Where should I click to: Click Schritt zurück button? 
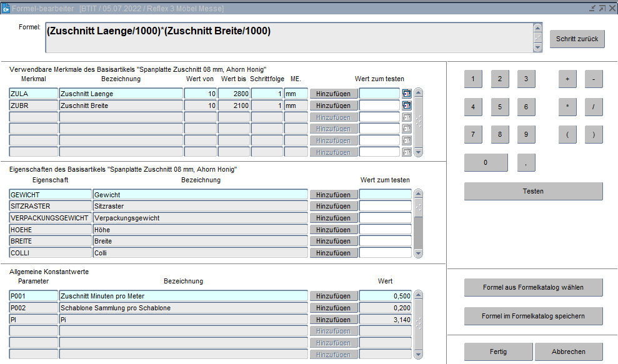click(577, 39)
